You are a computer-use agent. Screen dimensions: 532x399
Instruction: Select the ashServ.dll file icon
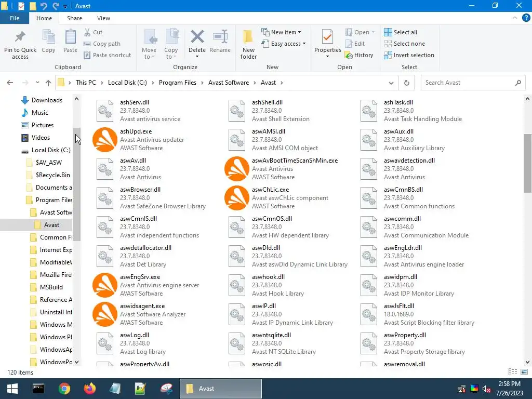[105, 110]
